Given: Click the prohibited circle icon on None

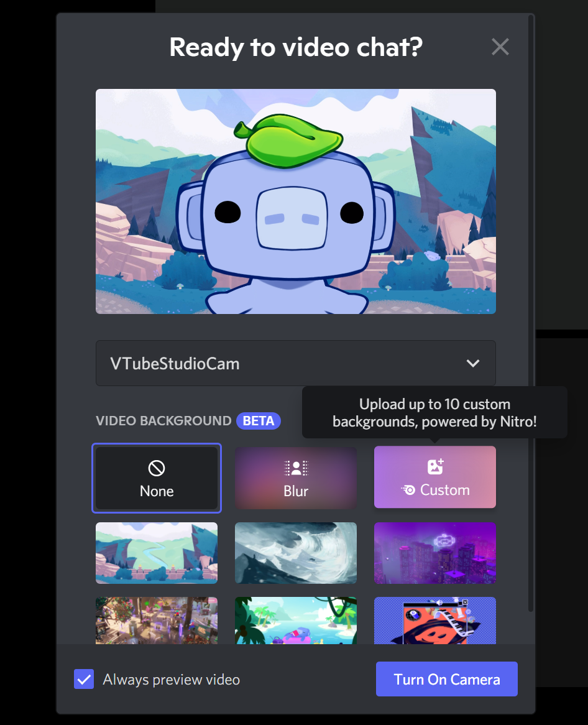Looking at the screenshot, I should click(157, 468).
